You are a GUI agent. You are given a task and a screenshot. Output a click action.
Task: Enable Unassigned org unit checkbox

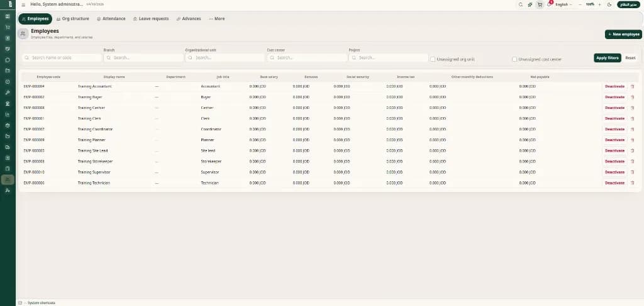[x=433, y=59]
